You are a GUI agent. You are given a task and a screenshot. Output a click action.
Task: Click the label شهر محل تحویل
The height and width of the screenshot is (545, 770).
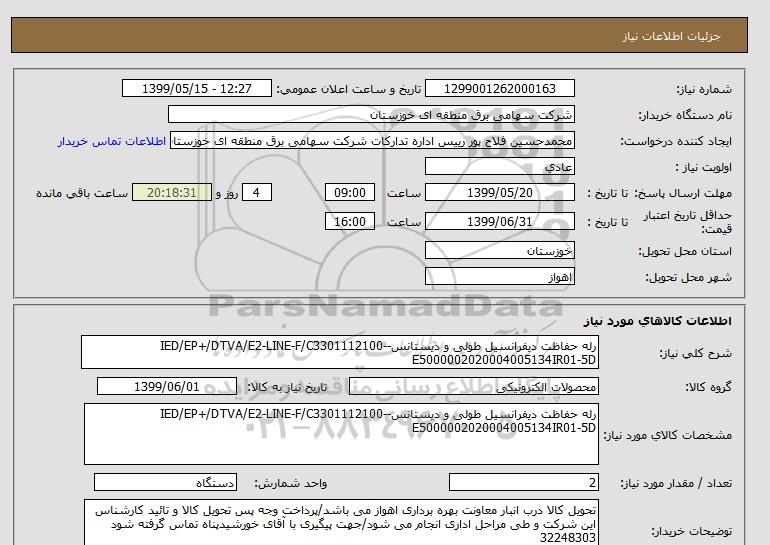point(688,277)
